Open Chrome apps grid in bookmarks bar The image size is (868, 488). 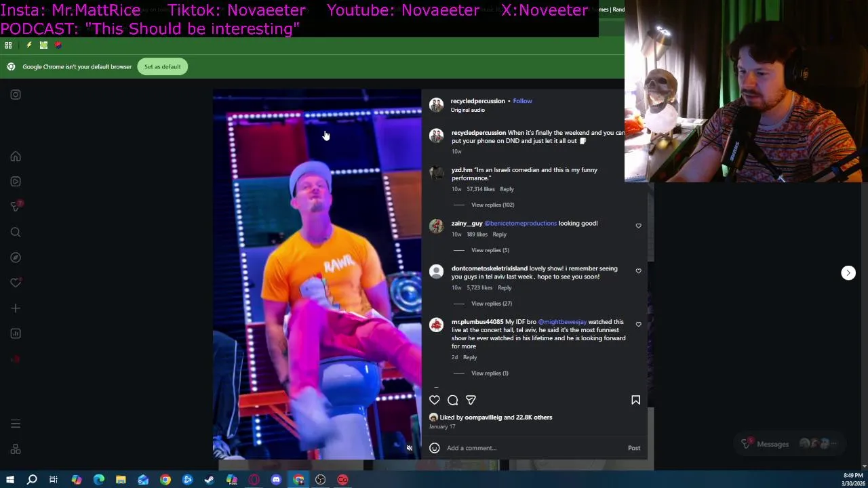[8, 45]
